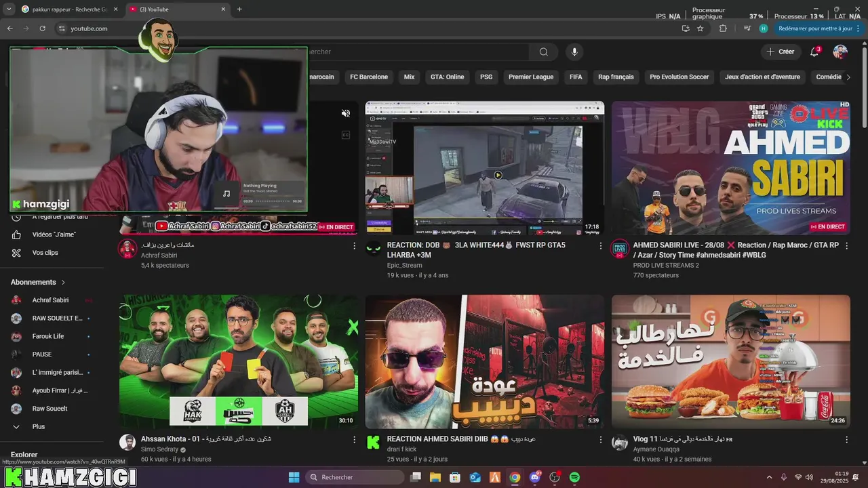Toggle subtitles on the preview video

346,135
